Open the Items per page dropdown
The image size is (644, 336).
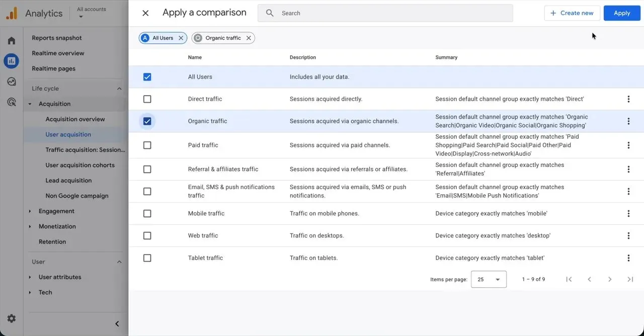[x=489, y=279]
